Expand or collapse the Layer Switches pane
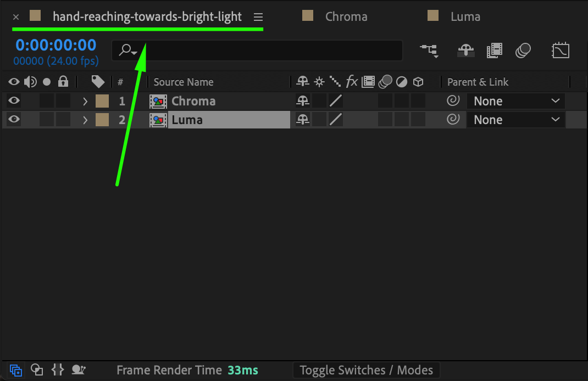Image resolution: width=588 pixels, height=381 pixels. pyautogui.click(x=16, y=370)
